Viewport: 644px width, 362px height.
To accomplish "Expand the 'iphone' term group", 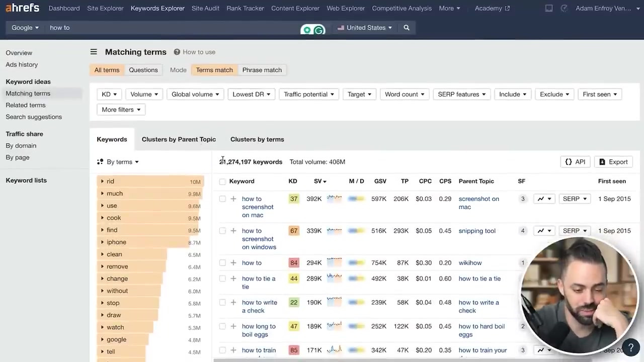I will tap(102, 242).
